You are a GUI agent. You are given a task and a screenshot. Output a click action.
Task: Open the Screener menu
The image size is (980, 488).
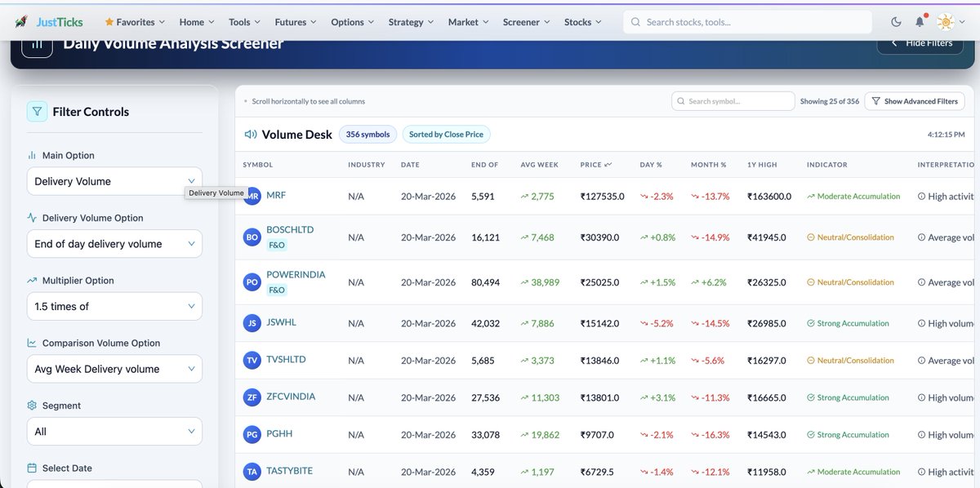tap(527, 22)
